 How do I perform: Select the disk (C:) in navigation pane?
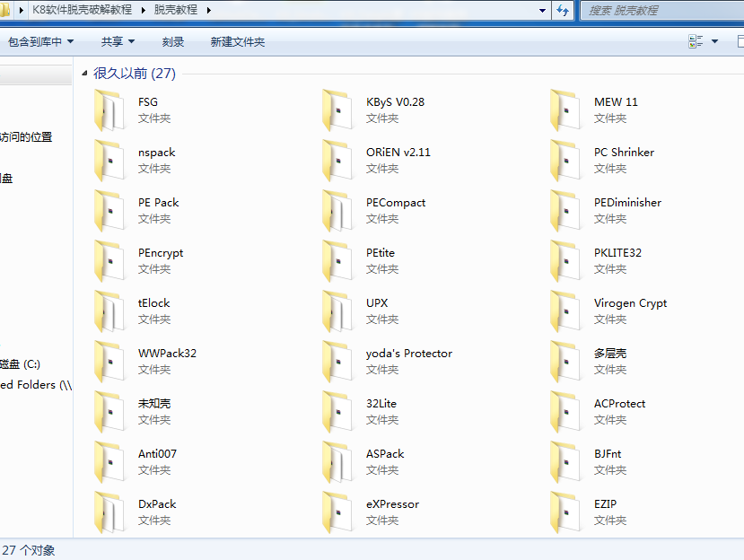(20, 364)
